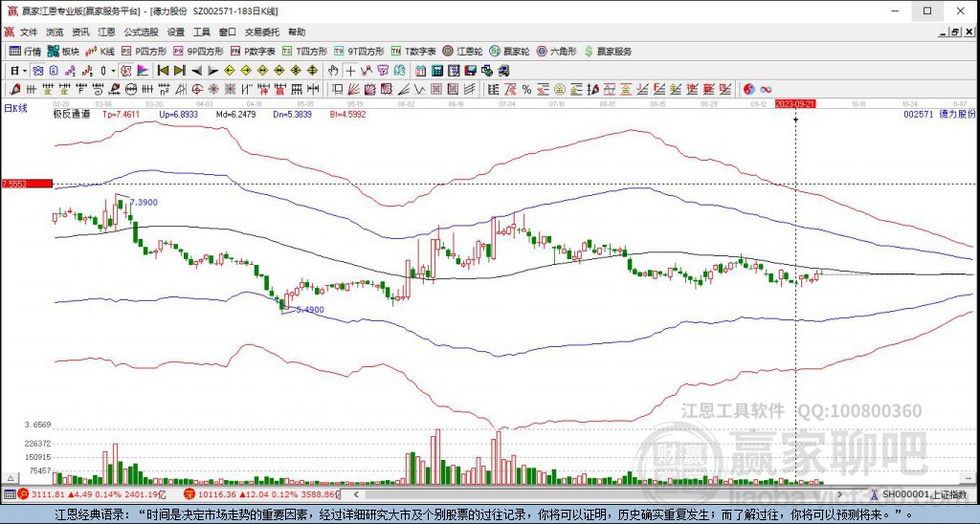This screenshot has height=524, width=980.
Task: Click the black right arrow scroll icon
Action: tap(213, 71)
